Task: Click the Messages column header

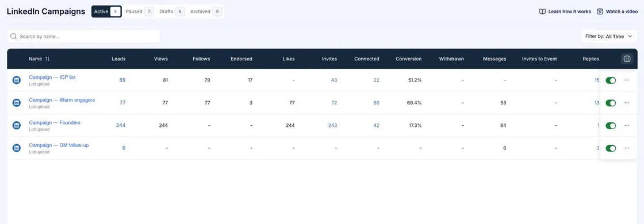Action: pos(494,59)
